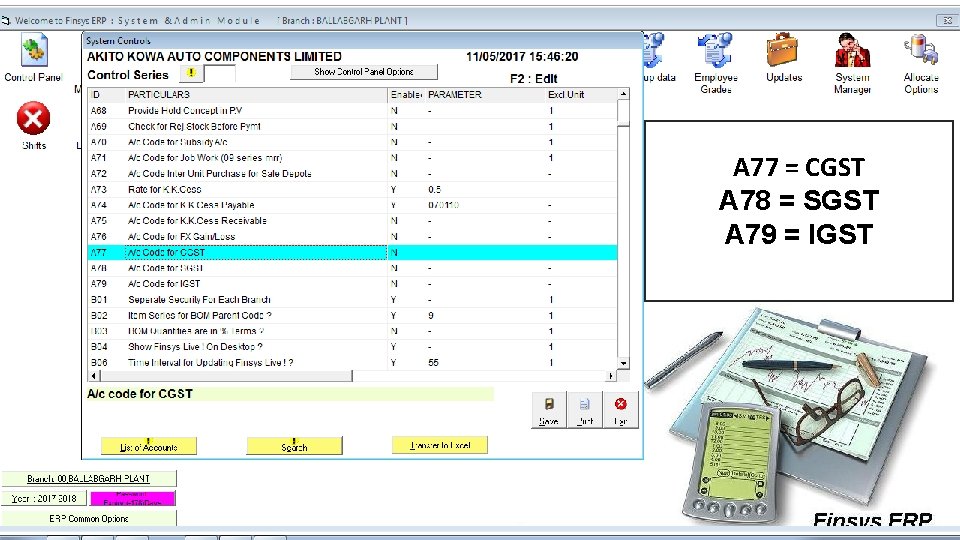This screenshot has width=960, height=540.
Task: Click the horizontal scrollbar right arrow
Action: coord(611,375)
